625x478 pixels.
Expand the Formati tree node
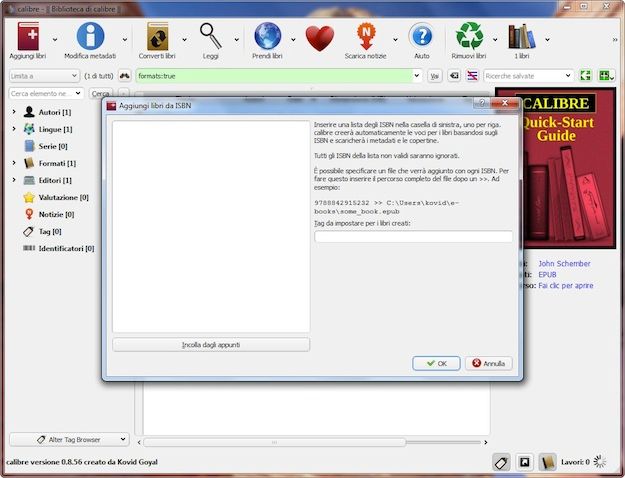(14, 163)
